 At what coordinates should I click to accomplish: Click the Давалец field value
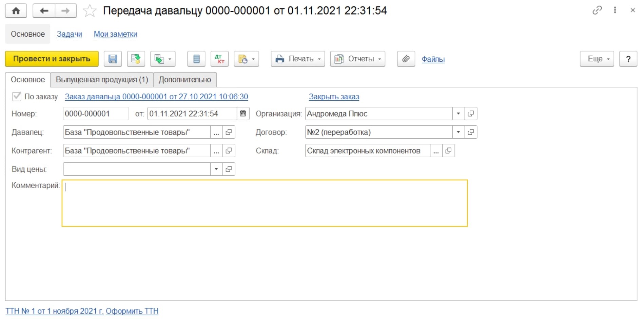click(137, 132)
